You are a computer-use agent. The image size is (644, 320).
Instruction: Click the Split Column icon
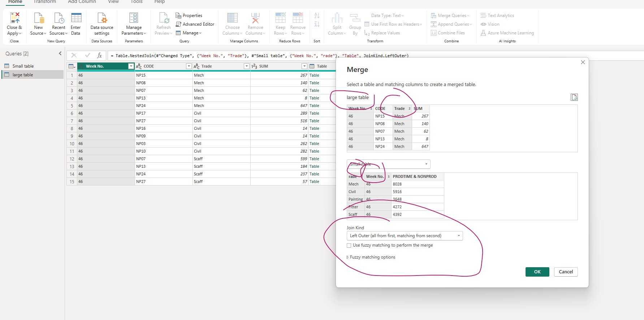337,18
